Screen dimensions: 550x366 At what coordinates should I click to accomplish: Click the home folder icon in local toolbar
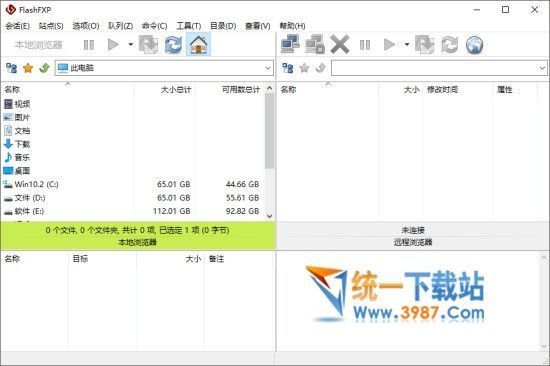point(199,45)
